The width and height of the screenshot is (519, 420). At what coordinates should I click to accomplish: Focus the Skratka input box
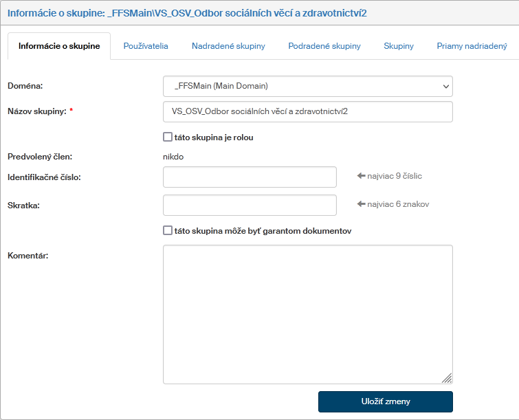[250, 205]
